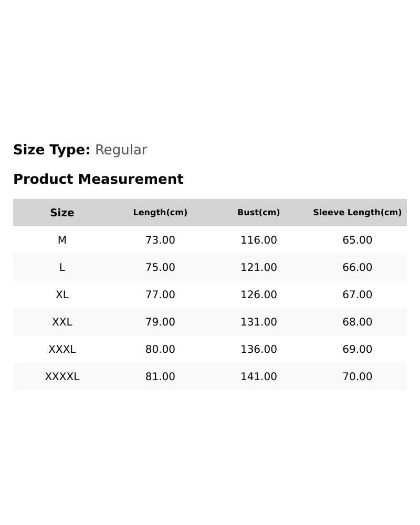This screenshot has width=420, height=525.
Task: Select the 70.00 sleeve length cell
Action: coord(357,376)
